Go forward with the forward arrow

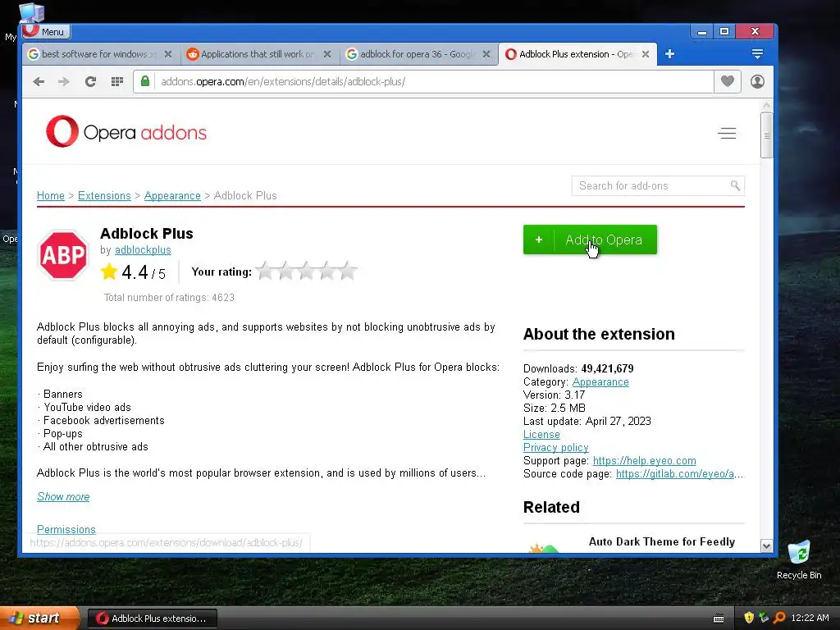pos(64,81)
